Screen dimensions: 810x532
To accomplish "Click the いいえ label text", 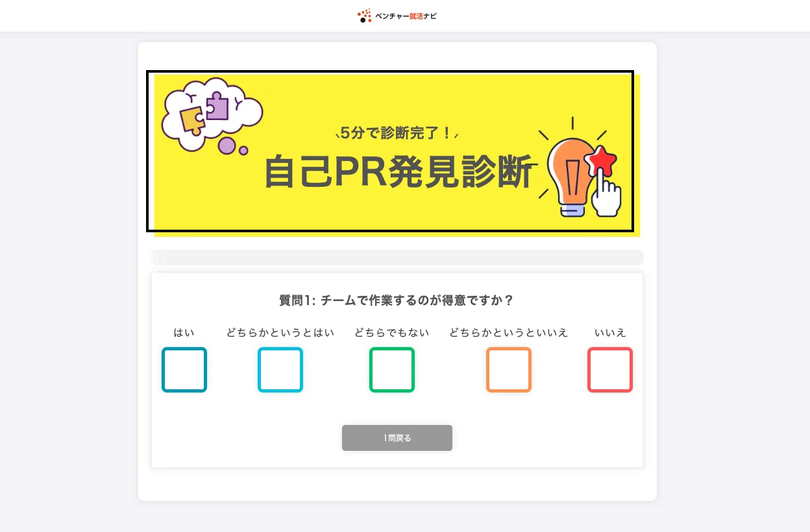I will tap(610, 333).
